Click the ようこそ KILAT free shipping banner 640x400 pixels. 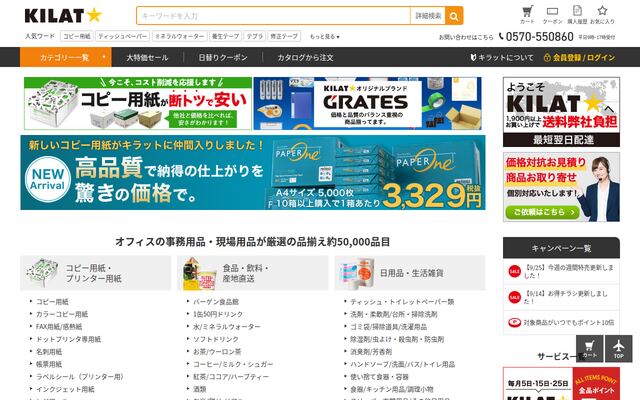(561, 112)
